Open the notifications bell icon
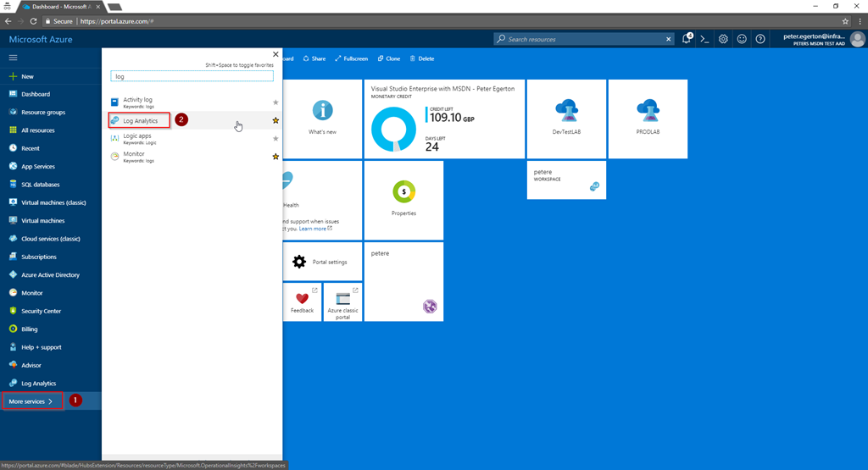 pyautogui.click(x=687, y=39)
